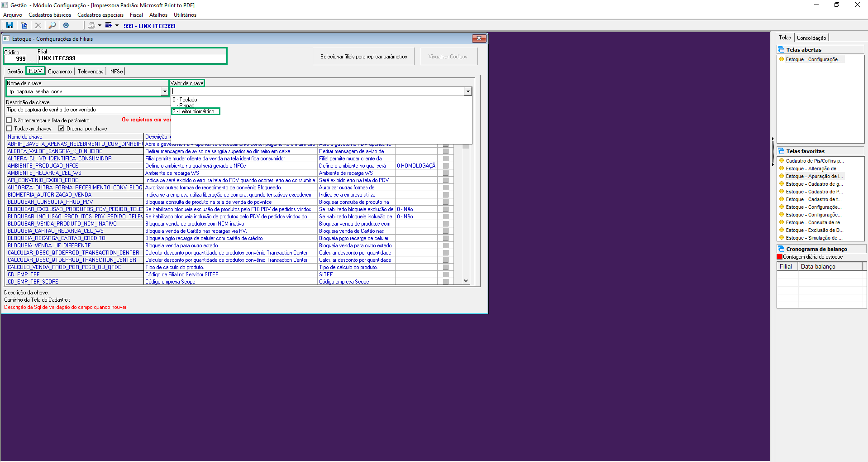
Task: Click the magnifier search toolbar icon
Action: point(52,25)
